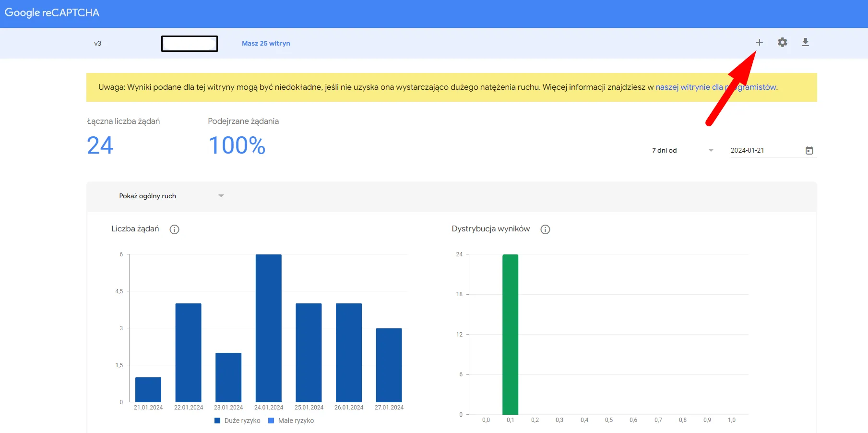Click the download icon in the header
The image size is (868, 433).
[806, 42]
